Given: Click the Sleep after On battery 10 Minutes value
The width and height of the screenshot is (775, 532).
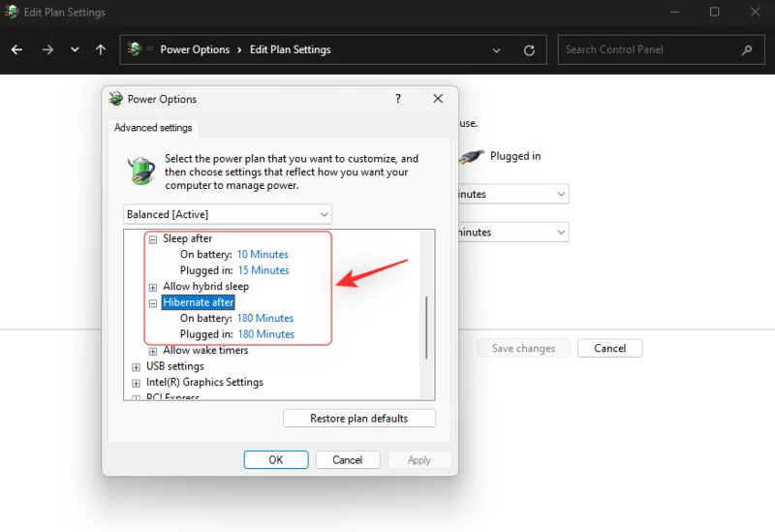Looking at the screenshot, I should click(263, 255).
